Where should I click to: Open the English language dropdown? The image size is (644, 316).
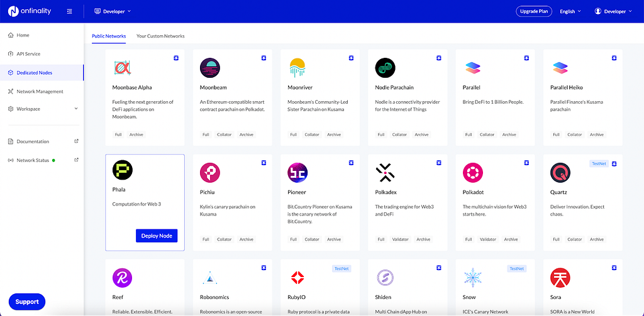pyautogui.click(x=570, y=11)
